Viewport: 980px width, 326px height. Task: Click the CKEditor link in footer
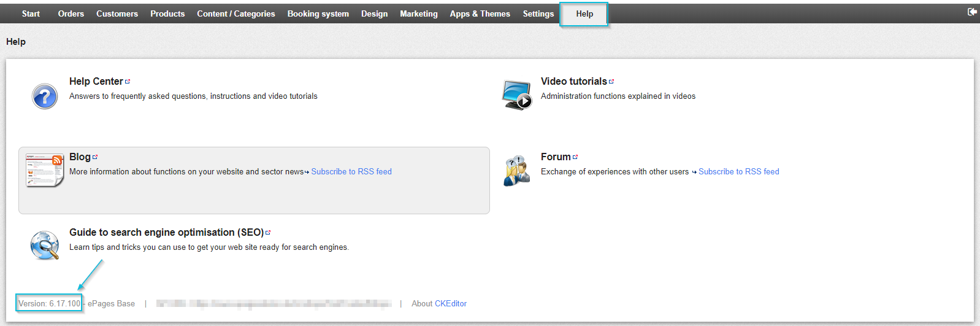[x=451, y=304]
